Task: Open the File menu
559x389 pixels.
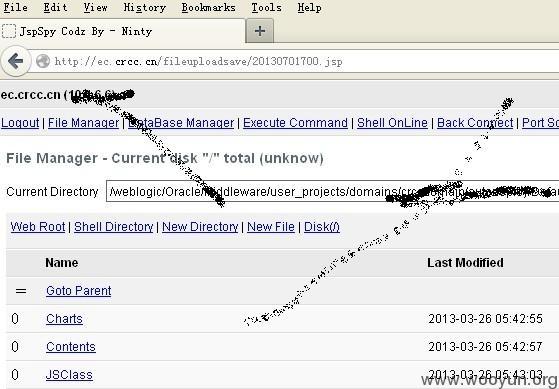Action: click(16, 7)
